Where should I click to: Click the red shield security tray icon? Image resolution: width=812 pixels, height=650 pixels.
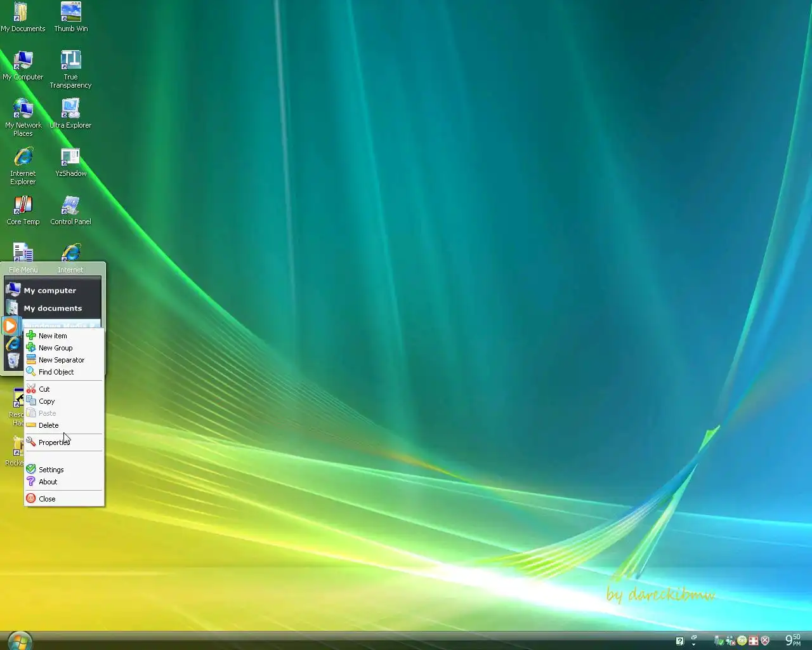click(765, 640)
